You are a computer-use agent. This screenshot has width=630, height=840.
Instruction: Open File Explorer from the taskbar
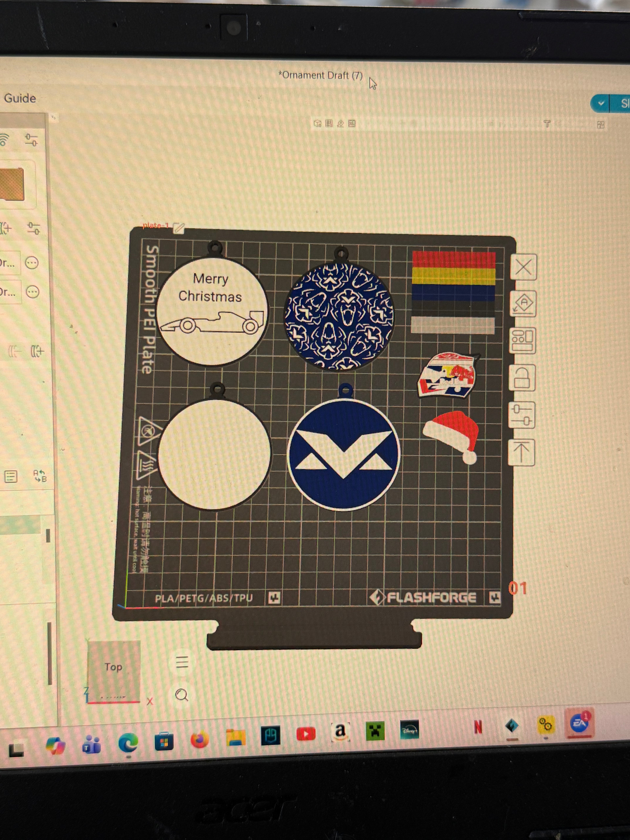[235, 738]
